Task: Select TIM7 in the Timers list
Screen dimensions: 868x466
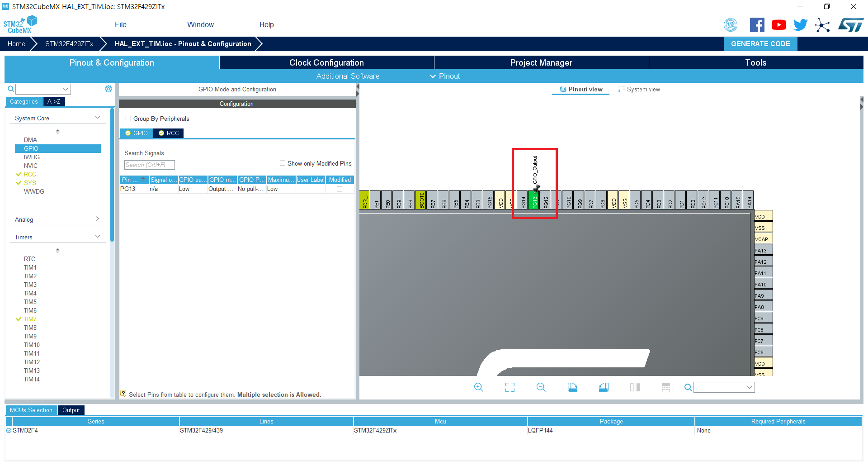Action: click(x=30, y=319)
